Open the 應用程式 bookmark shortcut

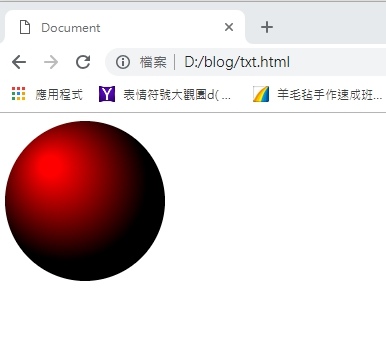47,94
